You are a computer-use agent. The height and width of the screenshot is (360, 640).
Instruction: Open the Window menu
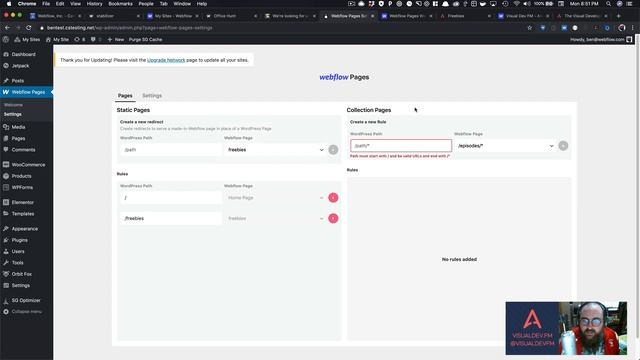click(x=182, y=4)
